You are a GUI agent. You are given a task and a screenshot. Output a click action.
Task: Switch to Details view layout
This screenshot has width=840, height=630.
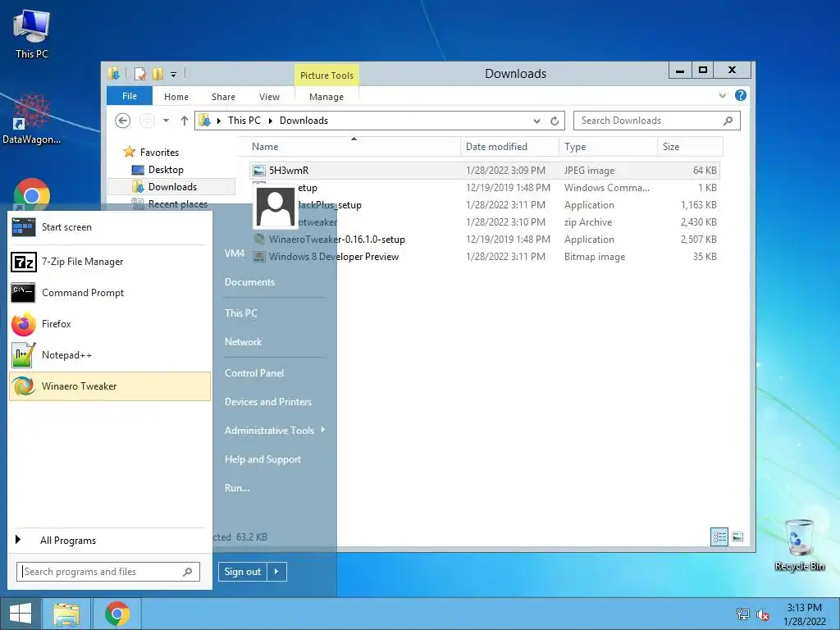click(x=719, y=536)
